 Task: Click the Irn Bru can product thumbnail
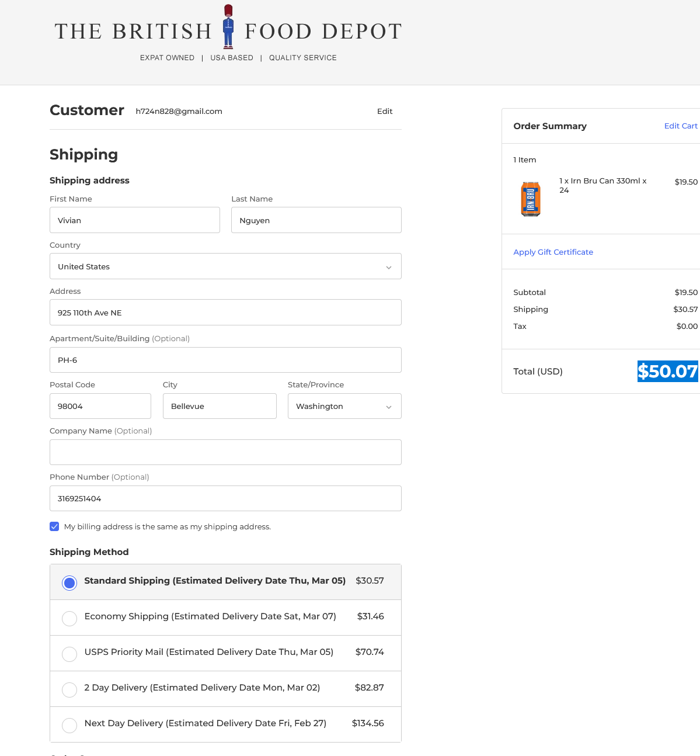(530, 199)
